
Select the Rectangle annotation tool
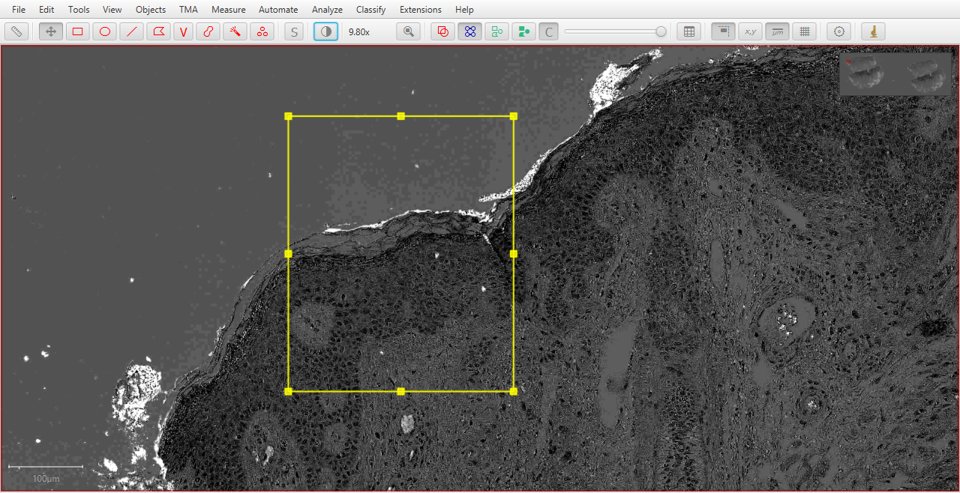[x=78, y=31]
